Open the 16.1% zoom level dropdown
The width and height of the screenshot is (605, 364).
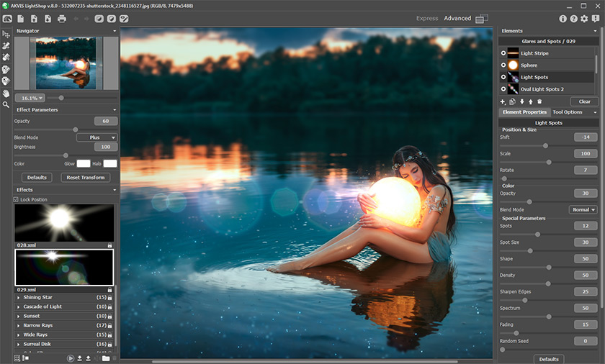31,98
